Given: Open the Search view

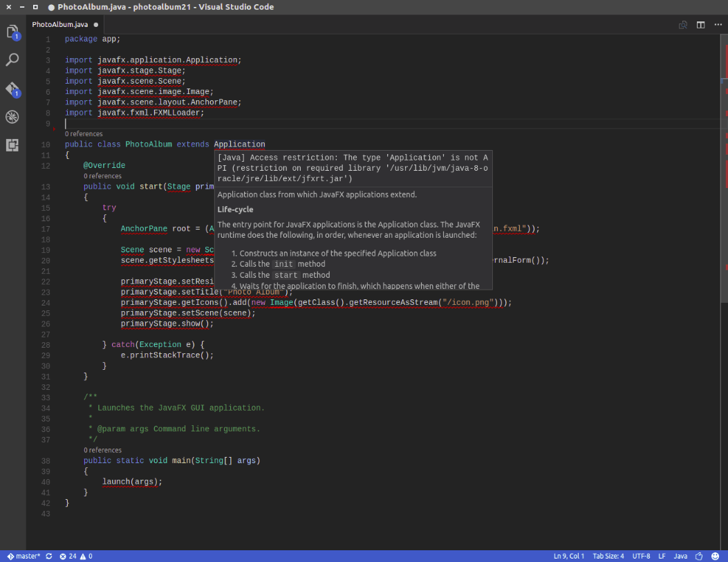Looking at the screenshot, I should point(12,59).
